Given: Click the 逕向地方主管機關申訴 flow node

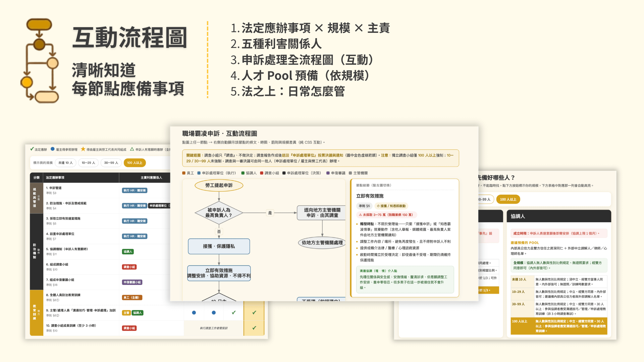Looking at the screenshot, I should click(322, 213).
